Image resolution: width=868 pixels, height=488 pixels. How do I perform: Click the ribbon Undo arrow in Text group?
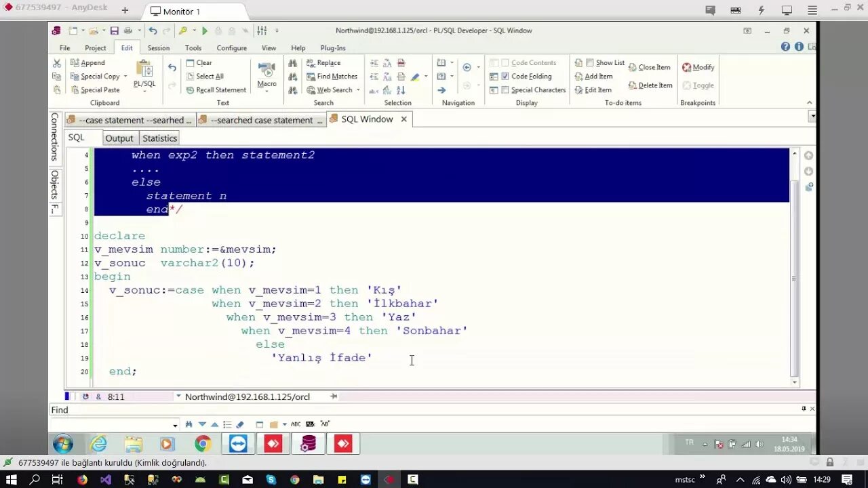[172, 68]
